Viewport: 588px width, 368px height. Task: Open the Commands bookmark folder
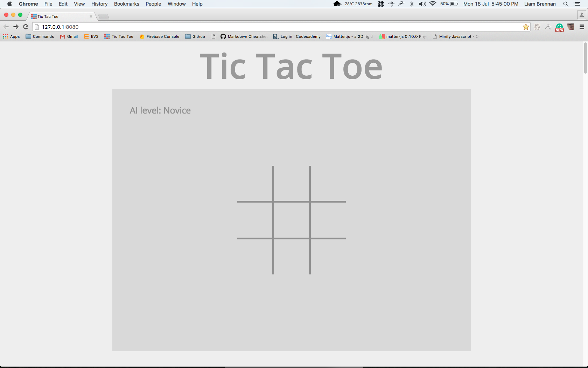click(40, 36)
